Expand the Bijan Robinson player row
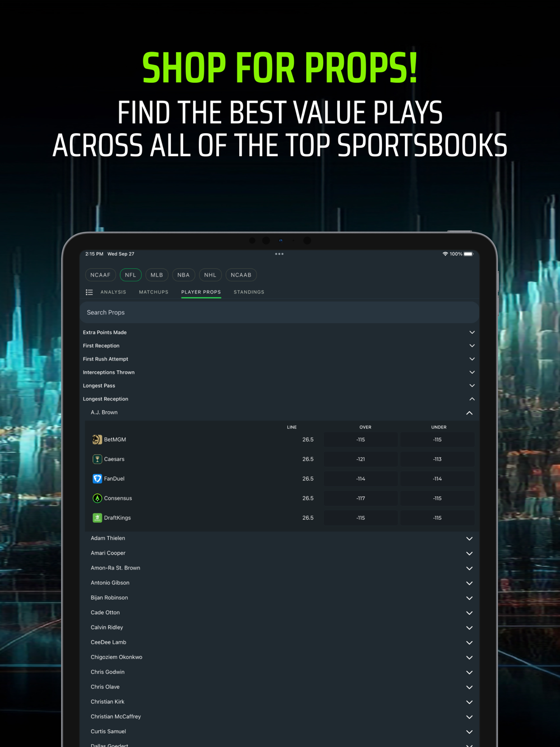The height and width of the screenshot is (747, 560). [282, 598]
